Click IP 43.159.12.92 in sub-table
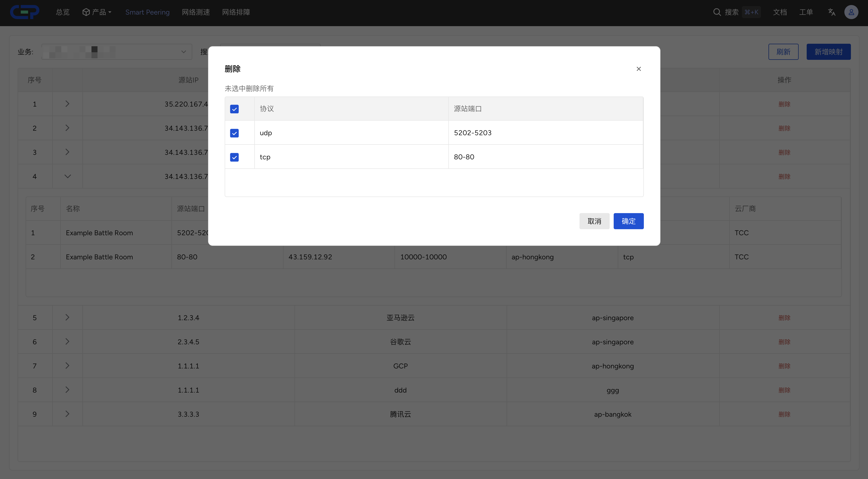Screen dimensions: 868x479 [x=310, y=257]
